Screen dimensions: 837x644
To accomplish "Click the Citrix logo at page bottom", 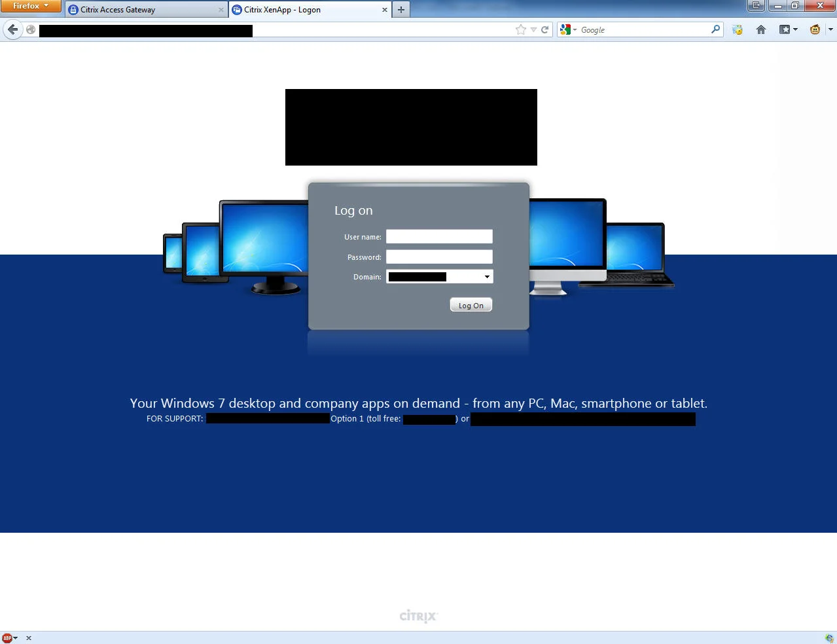I will [x=418, y=616].
